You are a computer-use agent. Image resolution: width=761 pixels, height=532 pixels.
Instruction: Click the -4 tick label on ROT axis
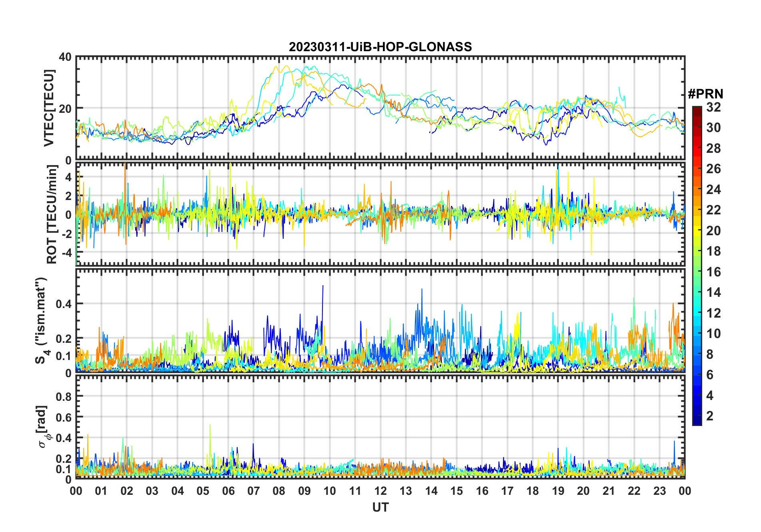pyautogui.click(x=67, y=252)
